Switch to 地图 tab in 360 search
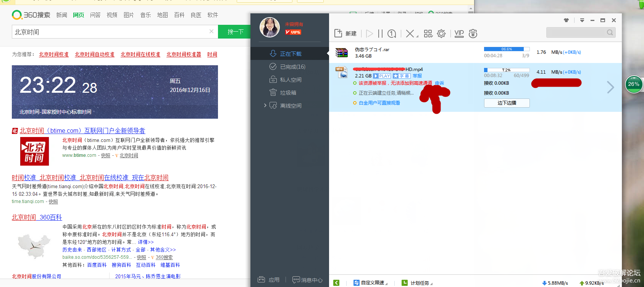This screenshot has width=644, height=287. 162,15
